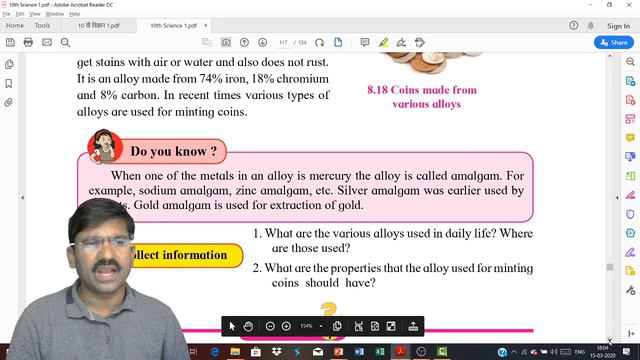
Task: Toggle the page display mode icon
Action: coord(338,42)
